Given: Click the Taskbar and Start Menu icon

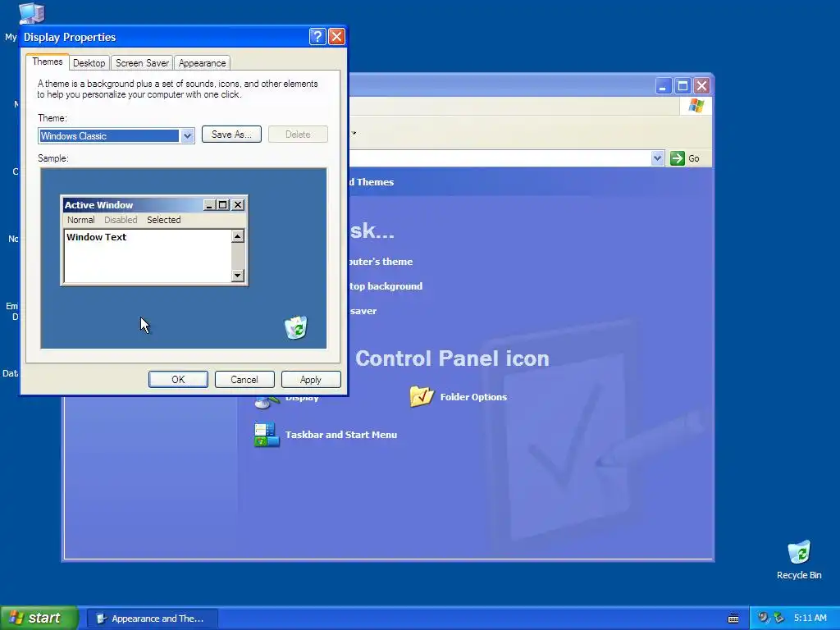Looking at the screenshot, I should pyautogui.click(x=267, y=435).
